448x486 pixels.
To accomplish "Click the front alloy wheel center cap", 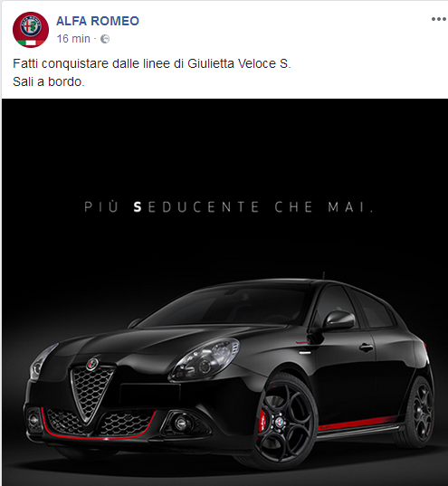I will (281, 422).
